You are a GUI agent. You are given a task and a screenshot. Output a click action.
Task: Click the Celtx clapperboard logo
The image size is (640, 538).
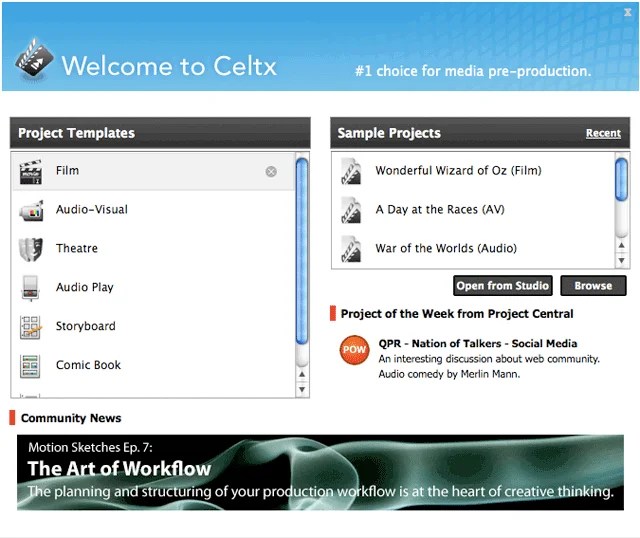(34, 58)
